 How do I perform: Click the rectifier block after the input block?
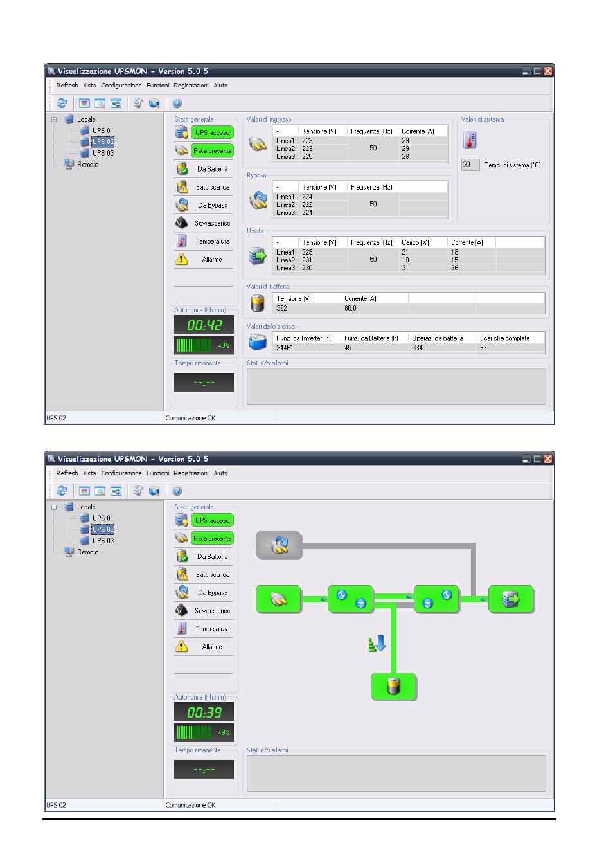351,599
